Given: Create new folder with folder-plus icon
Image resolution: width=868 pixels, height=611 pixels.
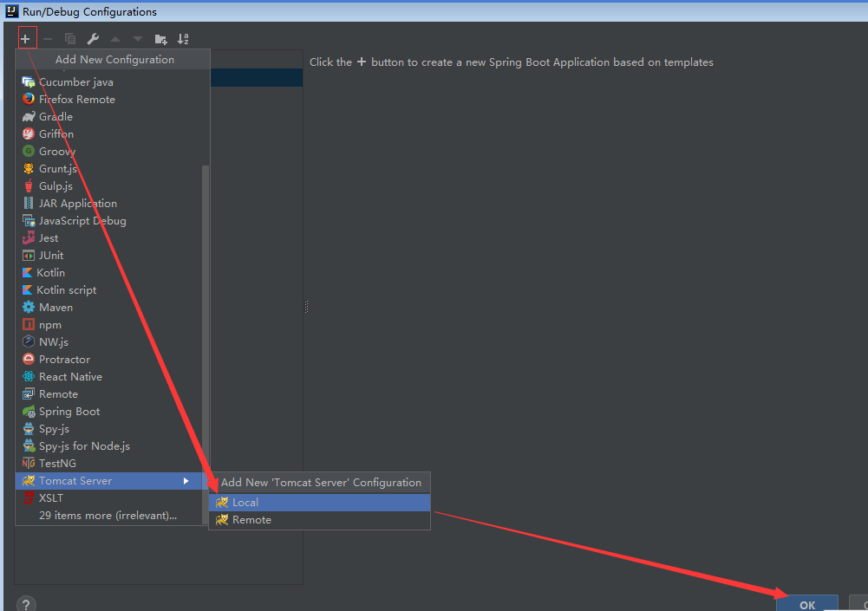Looking at the screenshot, I should [x=160, y=39].
